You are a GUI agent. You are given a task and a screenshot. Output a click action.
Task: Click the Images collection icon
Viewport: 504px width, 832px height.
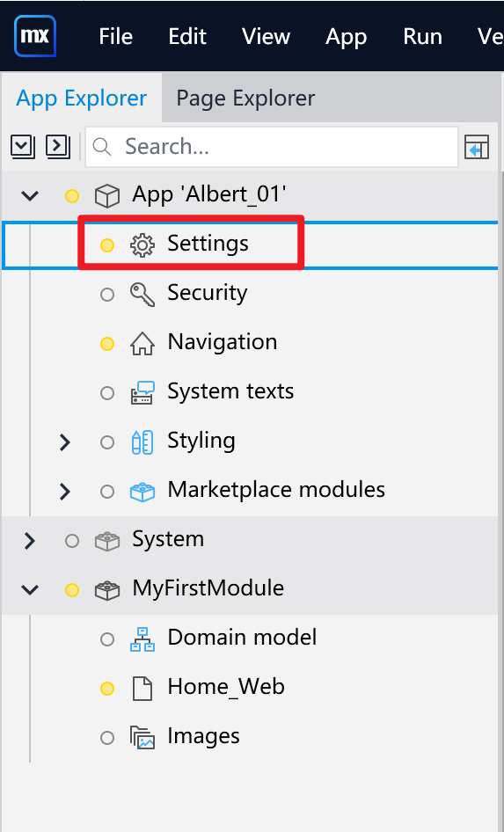point(142,738)
